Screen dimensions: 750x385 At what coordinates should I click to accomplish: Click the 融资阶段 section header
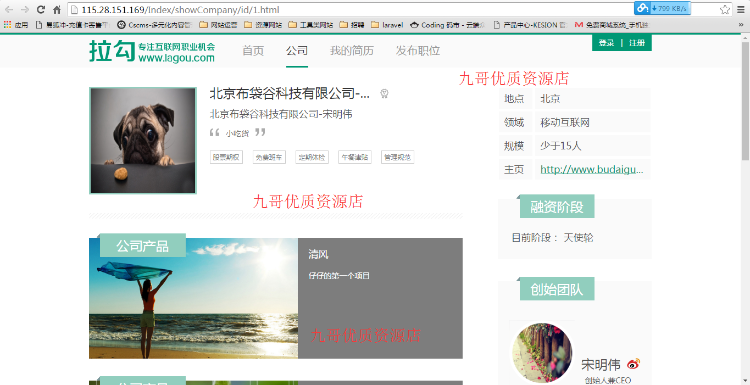(557, 207)
